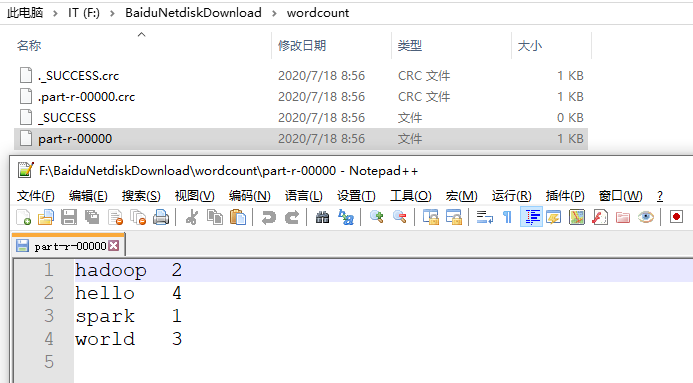Viewport: 693px width, 383px height.
Task: Open the 语言(L) menu
Action: click(304, 196)
